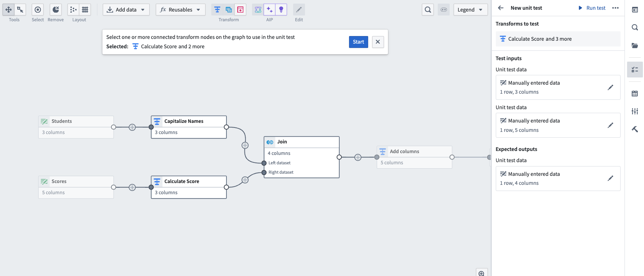Open sidebar search panel icon
Image resolution: width=644 pixels, height=276 pixels.
click(x=635, y=27)
